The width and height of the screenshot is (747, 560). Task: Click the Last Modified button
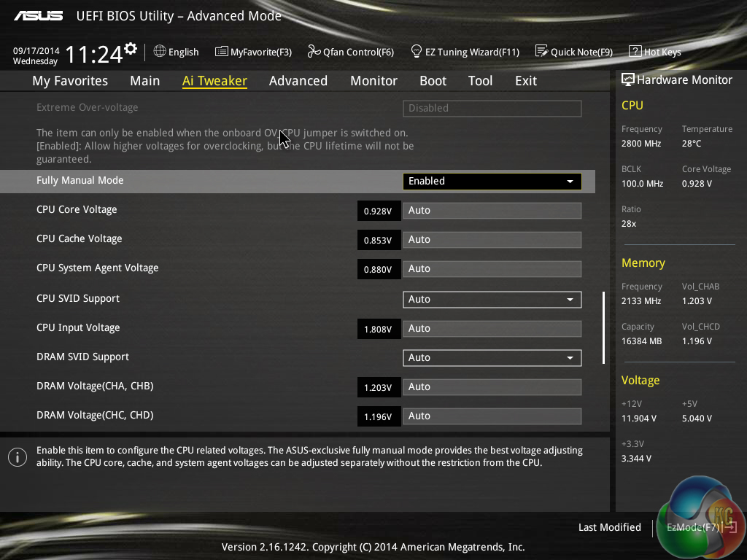click(x=610, y=527)
